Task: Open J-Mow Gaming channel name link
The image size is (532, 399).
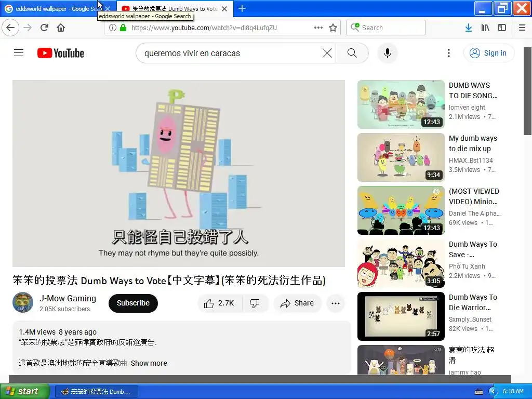Action: click(68, 299)
